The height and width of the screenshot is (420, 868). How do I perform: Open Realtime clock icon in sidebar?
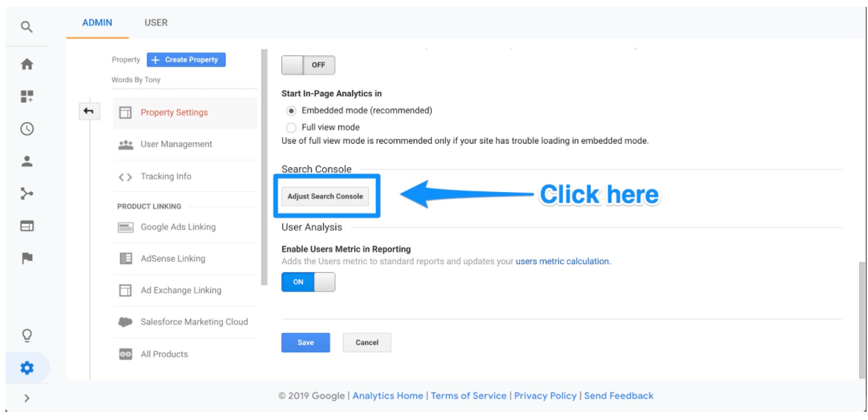click(27, 129)
